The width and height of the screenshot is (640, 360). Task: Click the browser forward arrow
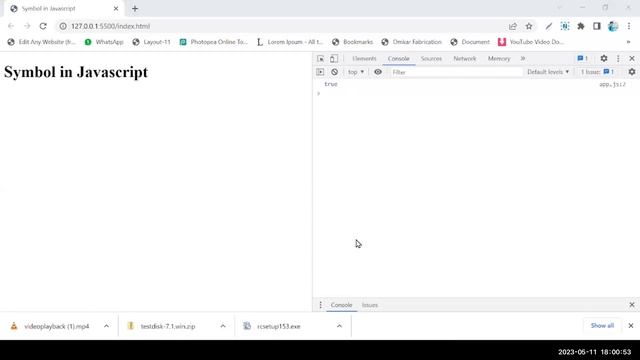click(x=27, y=26)
